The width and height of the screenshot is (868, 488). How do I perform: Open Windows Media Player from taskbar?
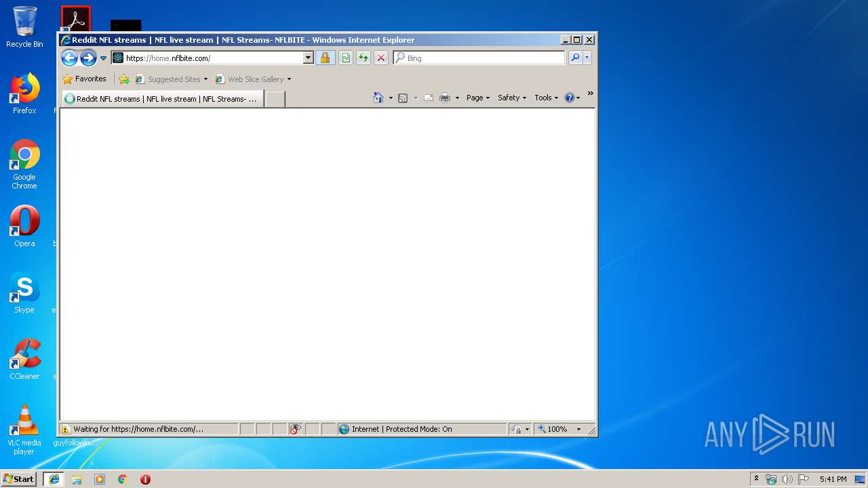pos(100,479)
